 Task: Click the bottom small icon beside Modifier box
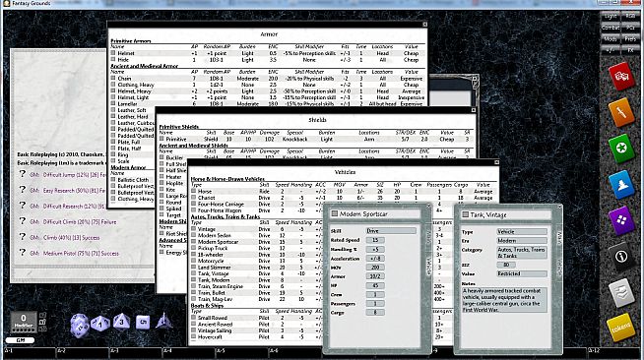click(x=42, y=329)
